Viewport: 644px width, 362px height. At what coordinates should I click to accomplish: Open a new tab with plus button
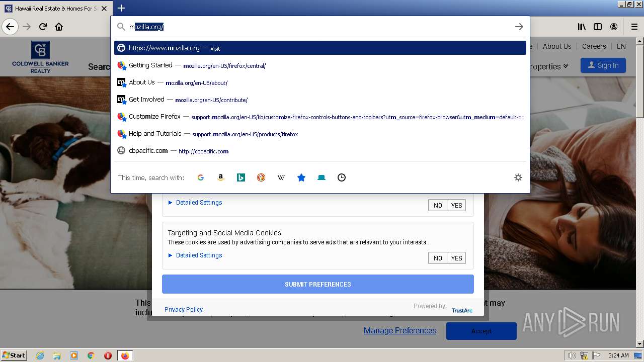coord(121,8)
